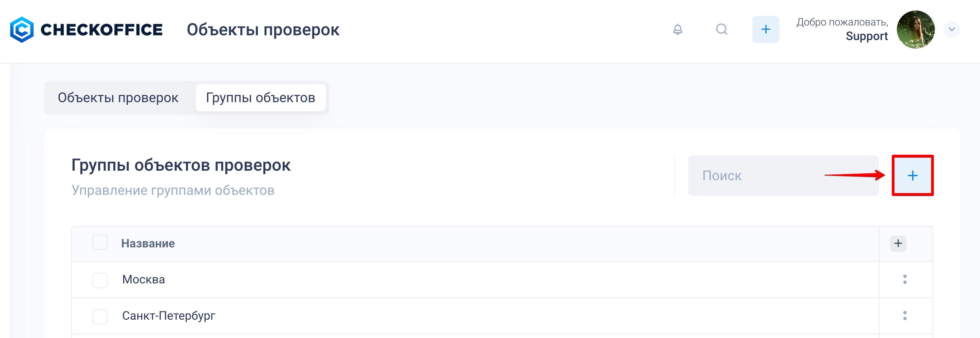Viewport: 980px width, 338px height.
Task: Open notifications bell icon
Action: [x=678, y=29]
